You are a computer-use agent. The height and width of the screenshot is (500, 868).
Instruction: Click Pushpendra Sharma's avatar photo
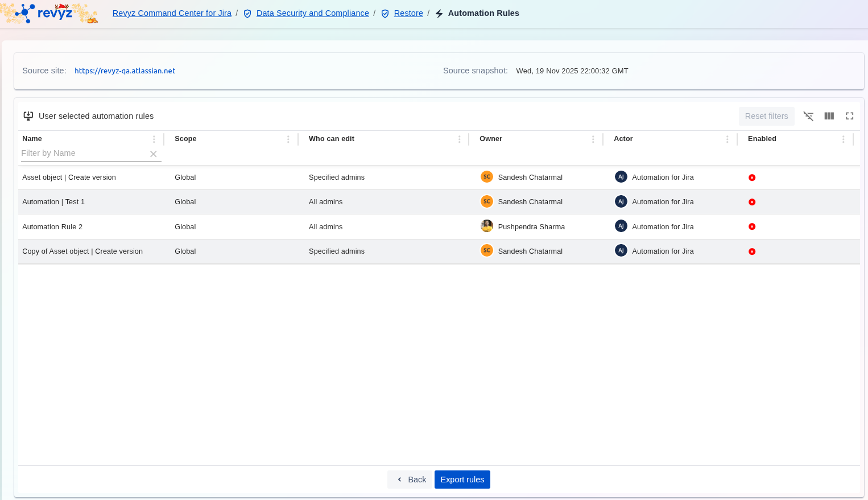pyautogui.click(x=487, y=226)
